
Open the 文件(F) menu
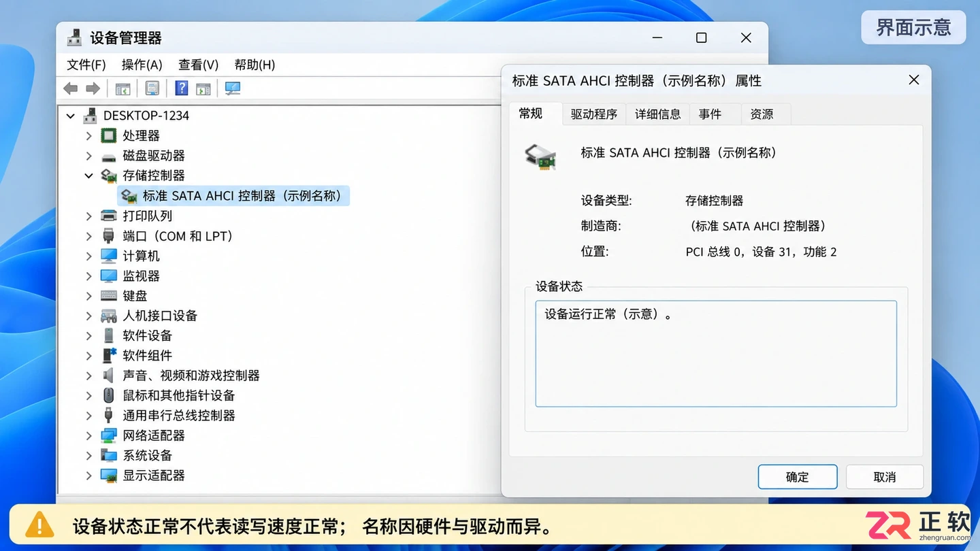(86, 65)
